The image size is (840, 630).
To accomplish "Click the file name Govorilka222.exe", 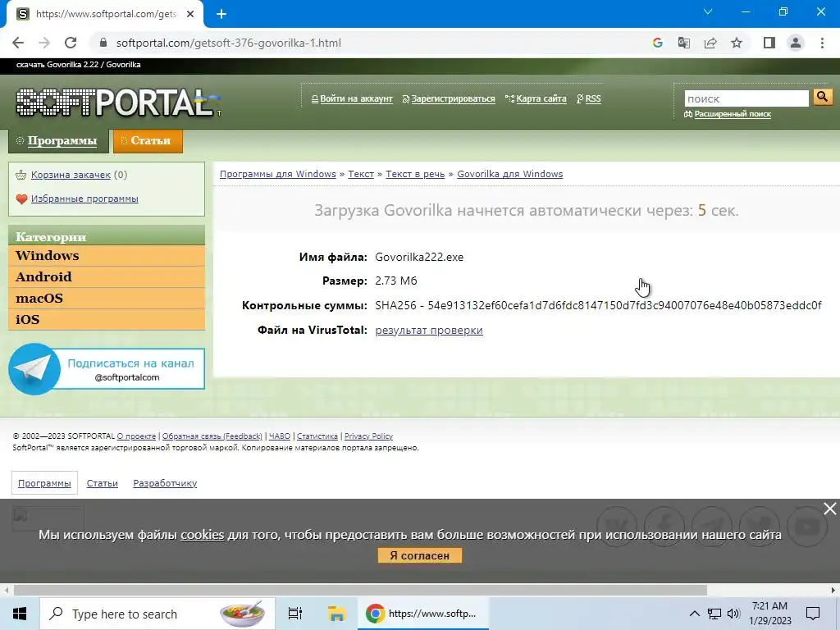I will click(419, 257).
